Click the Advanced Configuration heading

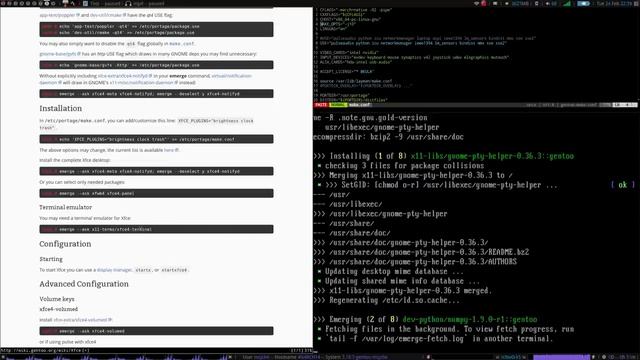pyautogui.click(x=84, y=284)
